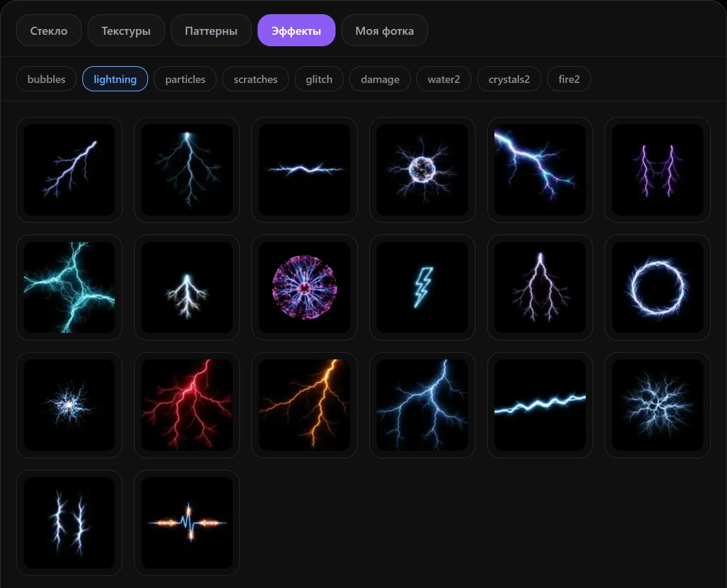
Task: Select the red lightning bolt thumbnail
Action: pos(187,405)
